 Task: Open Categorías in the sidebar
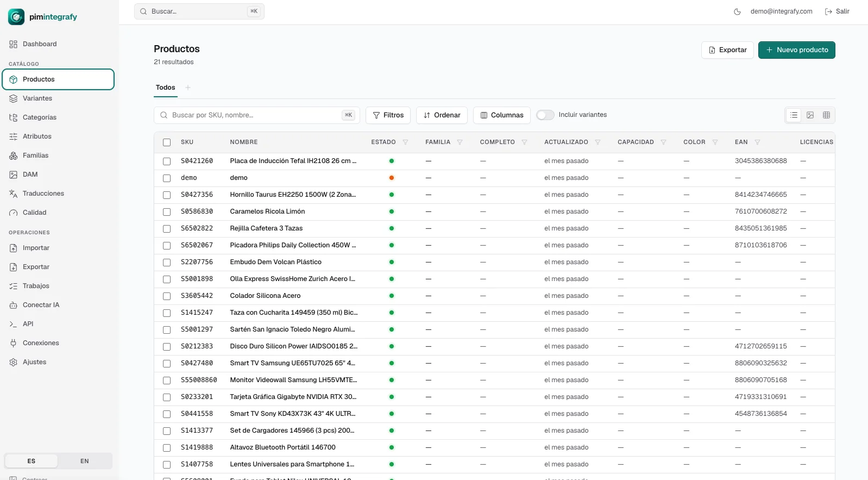point(58,117)
